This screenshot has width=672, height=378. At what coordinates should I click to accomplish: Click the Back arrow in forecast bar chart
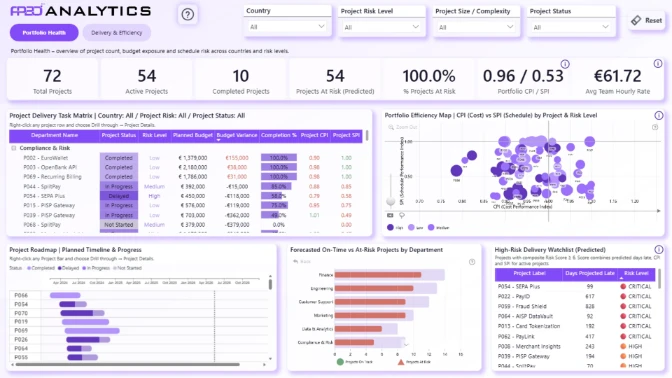295,261
